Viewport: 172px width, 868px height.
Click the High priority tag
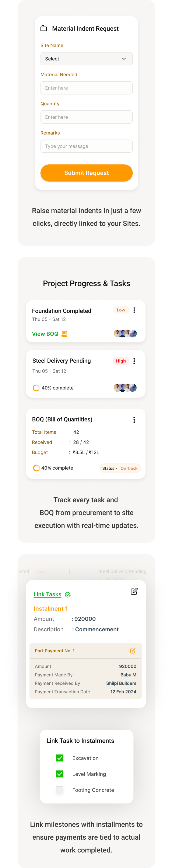pos(121,361)
